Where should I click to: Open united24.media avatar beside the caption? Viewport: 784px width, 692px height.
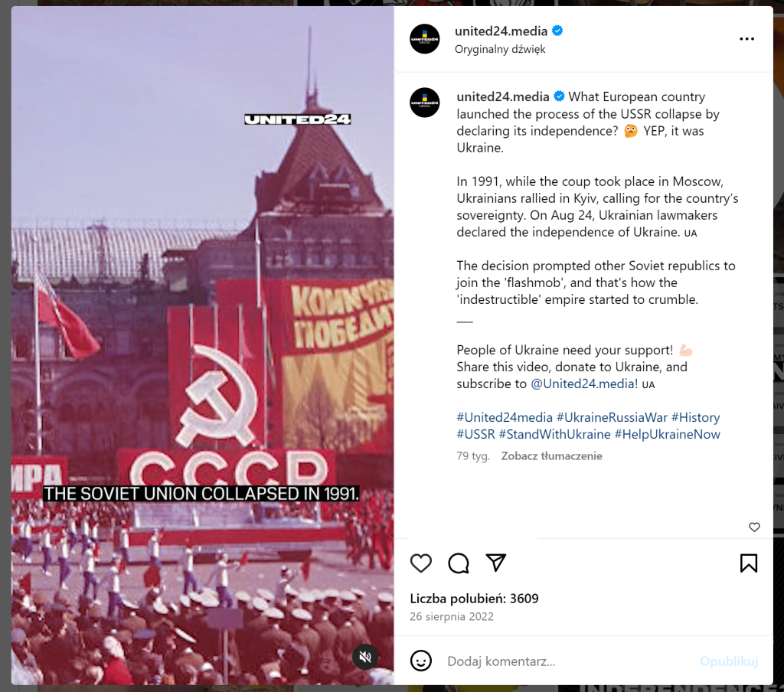[x=424, y=103]
